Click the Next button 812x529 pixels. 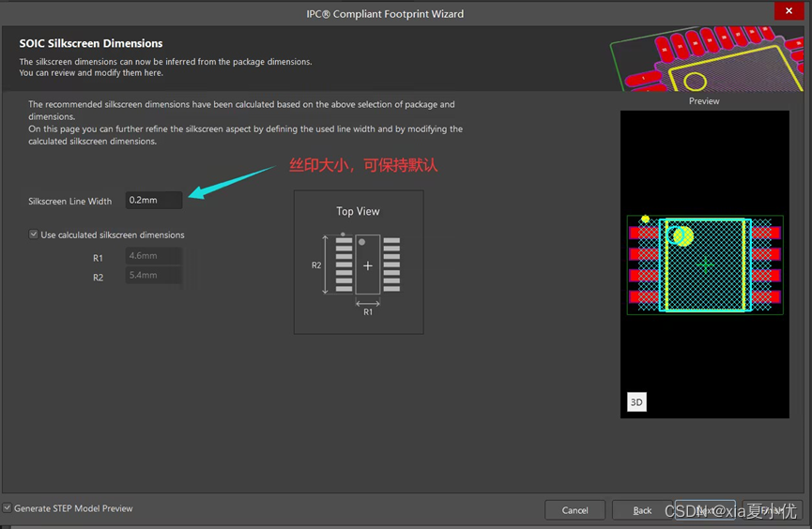705,510
